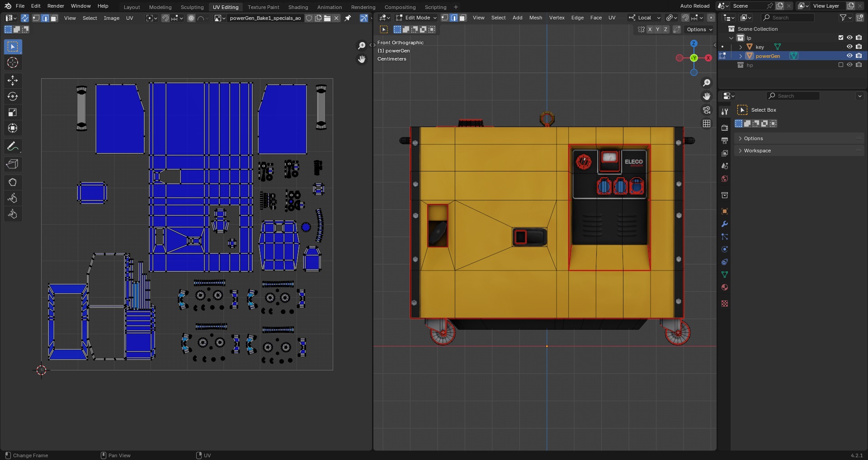Click the Z axis on navigation gizmo

(694, 43)
